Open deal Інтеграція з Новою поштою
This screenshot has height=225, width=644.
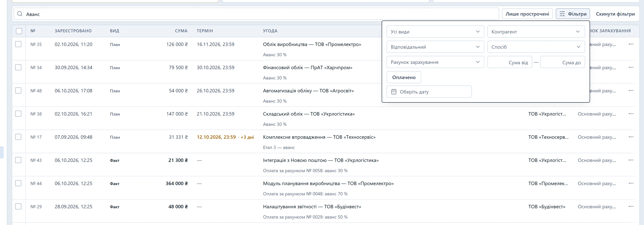click(x=321, y=160)
